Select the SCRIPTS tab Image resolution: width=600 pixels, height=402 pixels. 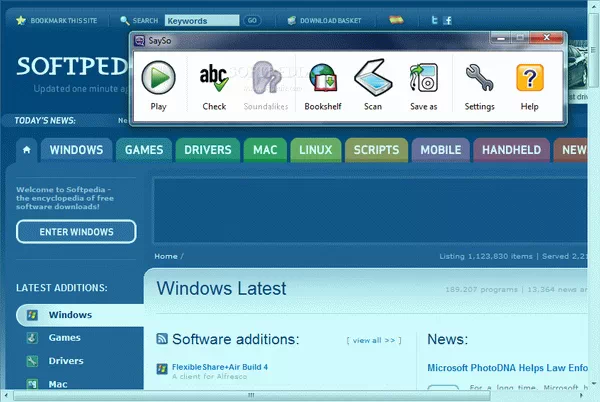(376, 150)
